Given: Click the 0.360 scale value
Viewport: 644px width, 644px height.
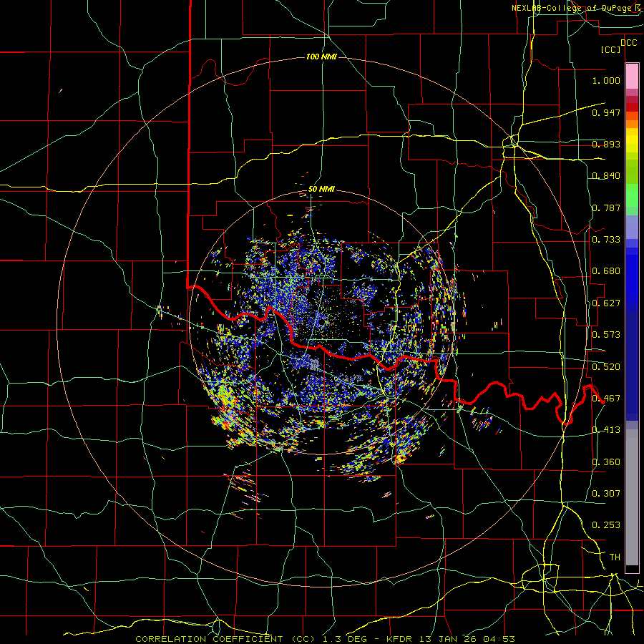Looking at the screenshot, I should click(x=606, y=462).
